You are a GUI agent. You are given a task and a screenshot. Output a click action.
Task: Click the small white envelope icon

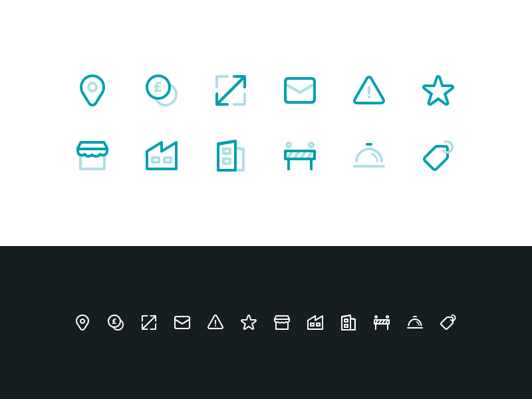tap(182, 323)
